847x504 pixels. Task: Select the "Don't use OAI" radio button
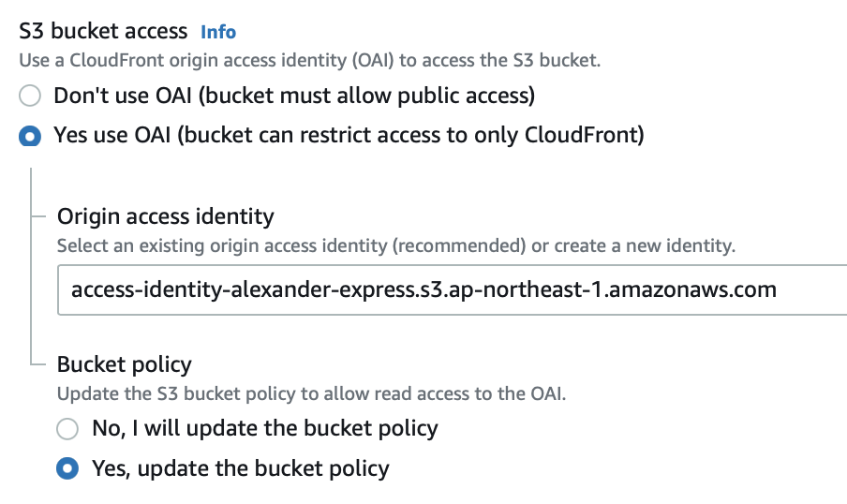coord(32,96)
